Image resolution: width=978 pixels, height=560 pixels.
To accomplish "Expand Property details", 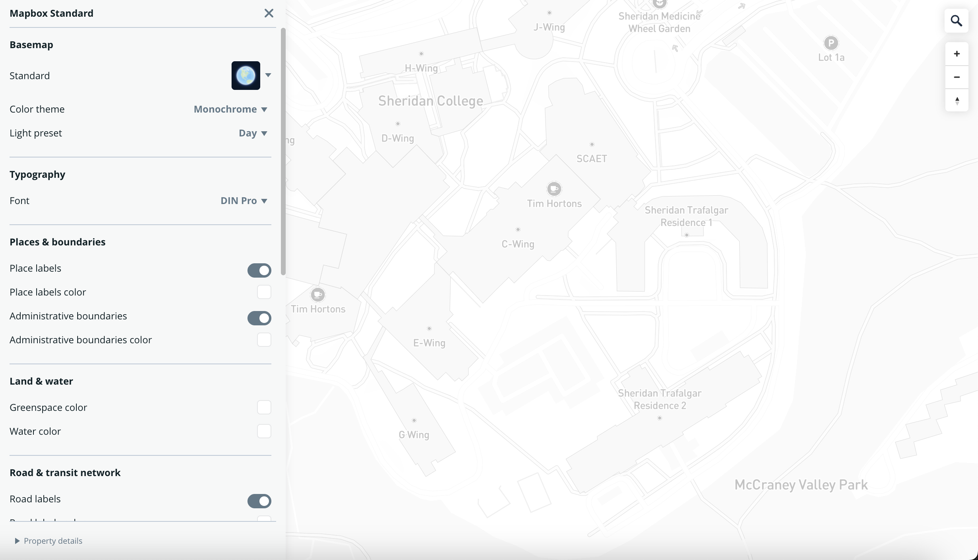I will tap(49, 541).
